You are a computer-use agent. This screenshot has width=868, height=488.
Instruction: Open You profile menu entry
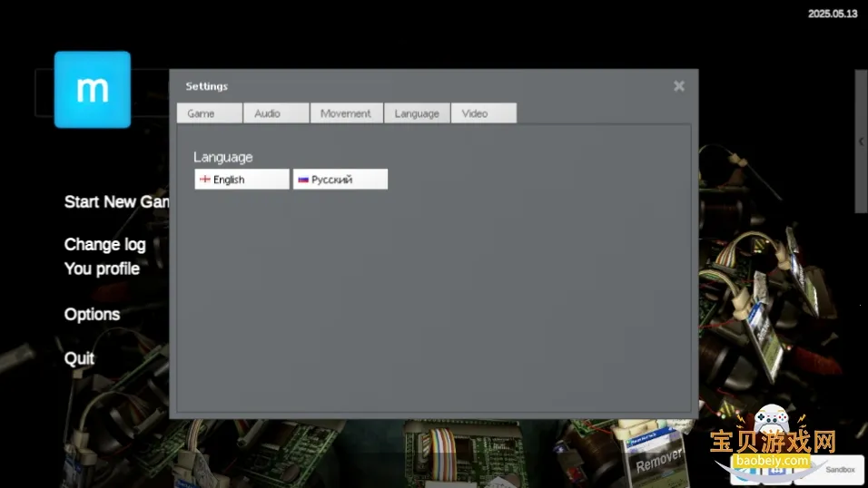pos(102,268)
